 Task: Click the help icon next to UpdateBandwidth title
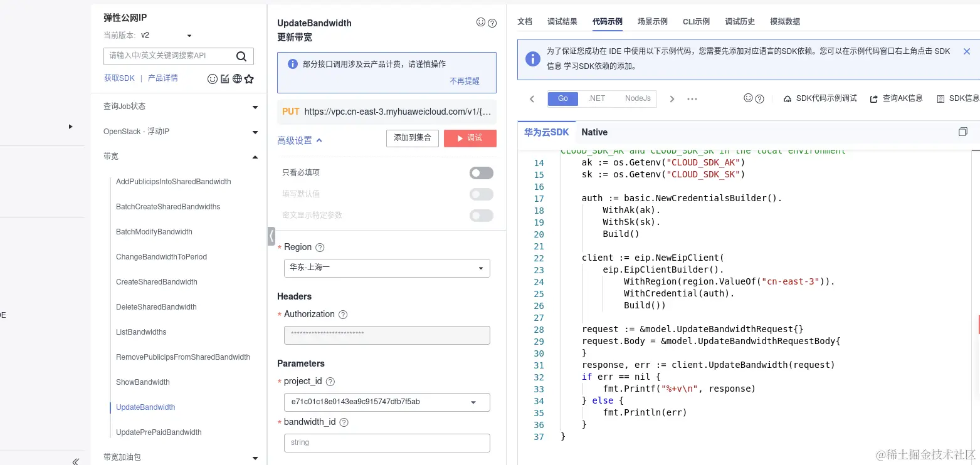[492, 23]
